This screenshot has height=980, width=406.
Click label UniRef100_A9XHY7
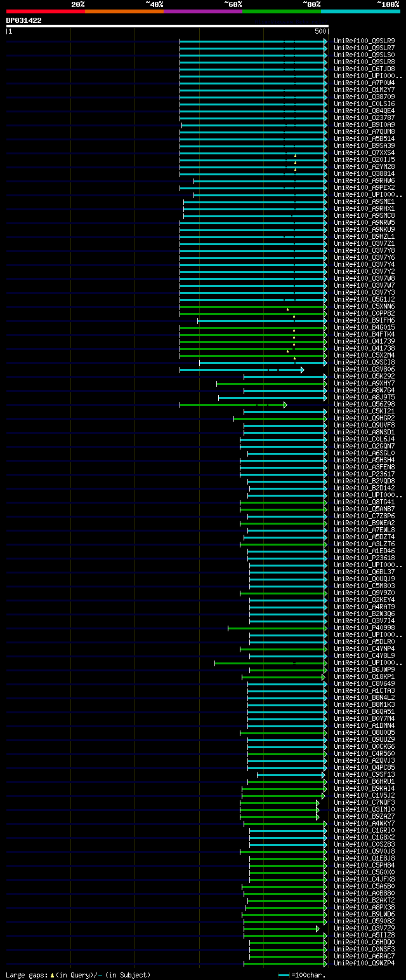(x=364, y=383)
